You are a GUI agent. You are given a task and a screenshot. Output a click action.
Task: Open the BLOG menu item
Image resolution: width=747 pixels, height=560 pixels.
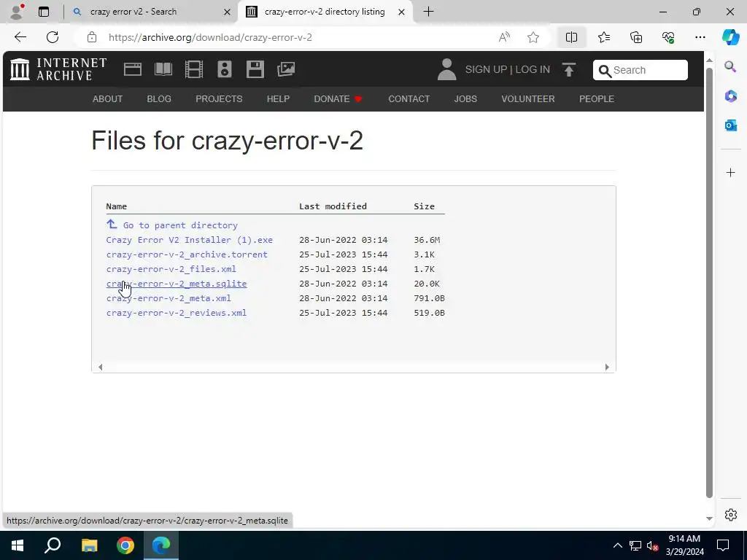(159, 99)
